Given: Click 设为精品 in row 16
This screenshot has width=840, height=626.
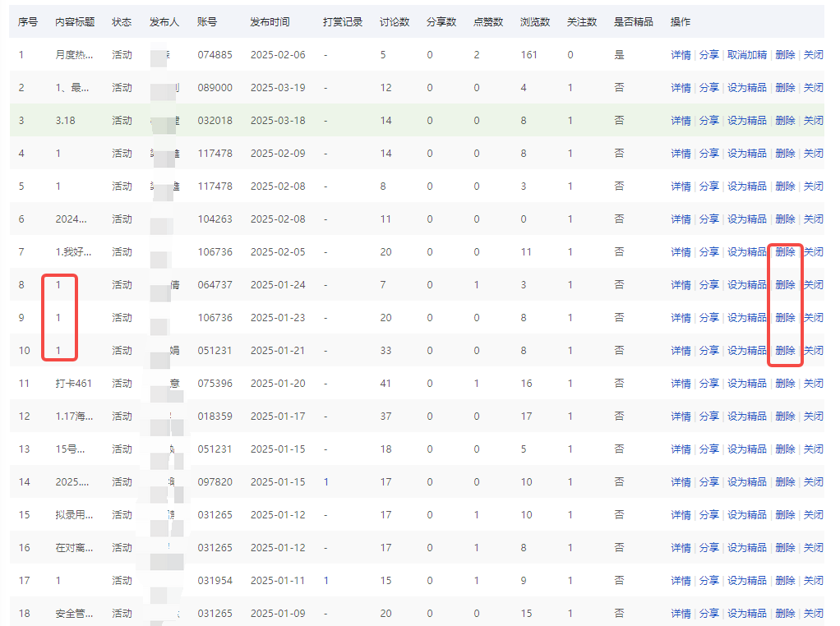Looking at the screenshot, I should (746, 548).
